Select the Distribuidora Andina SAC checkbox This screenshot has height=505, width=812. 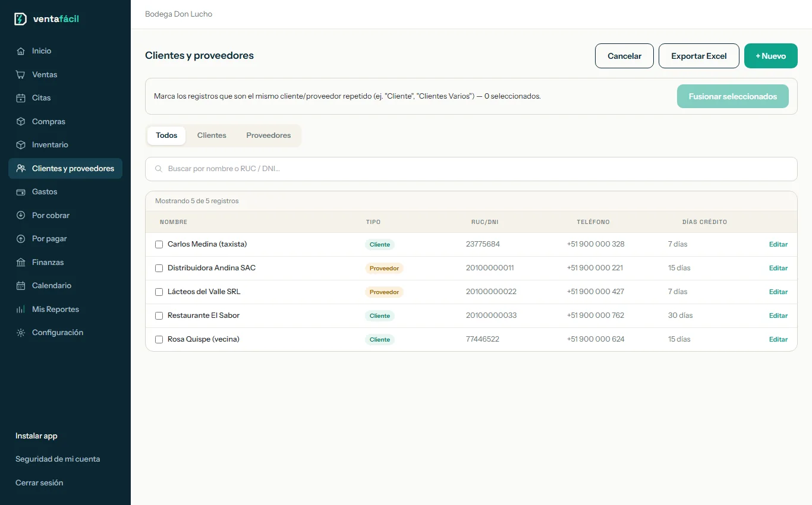coord(159,268)
